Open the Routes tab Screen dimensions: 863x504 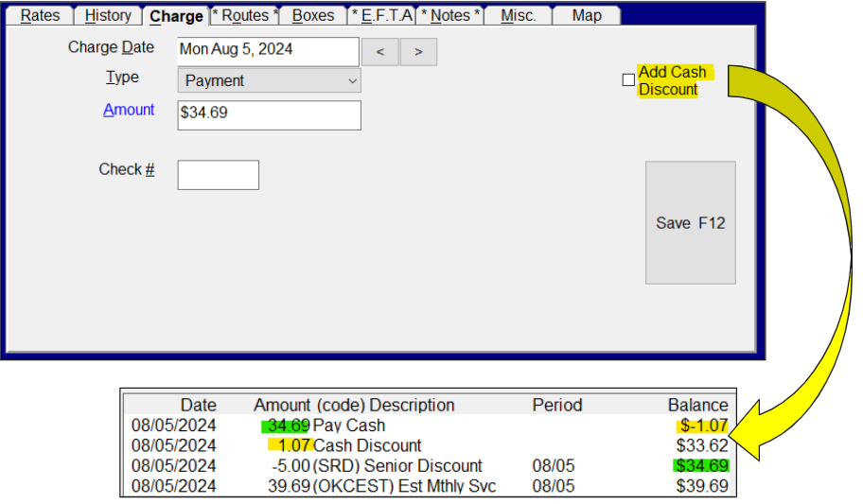(x=245, y=16)
